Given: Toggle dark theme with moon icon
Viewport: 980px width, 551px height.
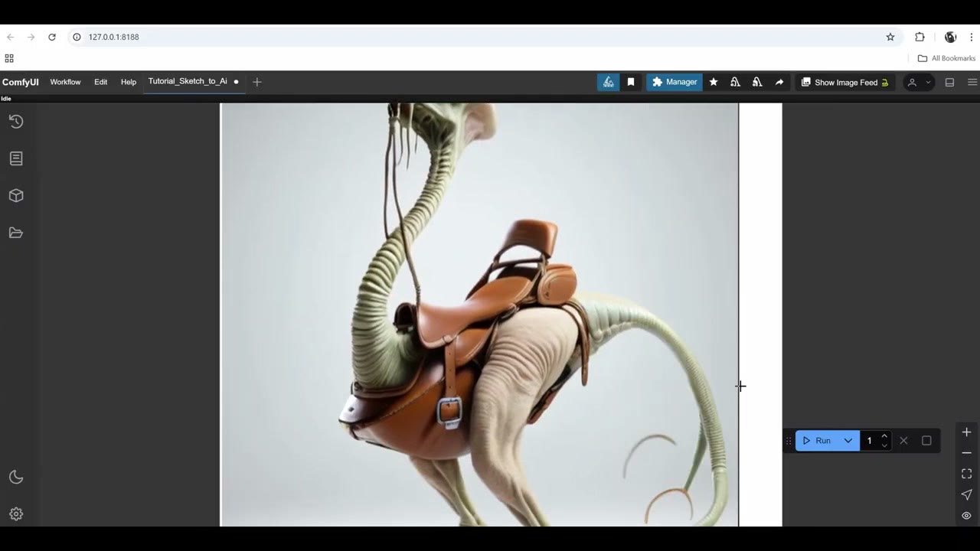Looking at the screenshot, I should coord(16,478).
